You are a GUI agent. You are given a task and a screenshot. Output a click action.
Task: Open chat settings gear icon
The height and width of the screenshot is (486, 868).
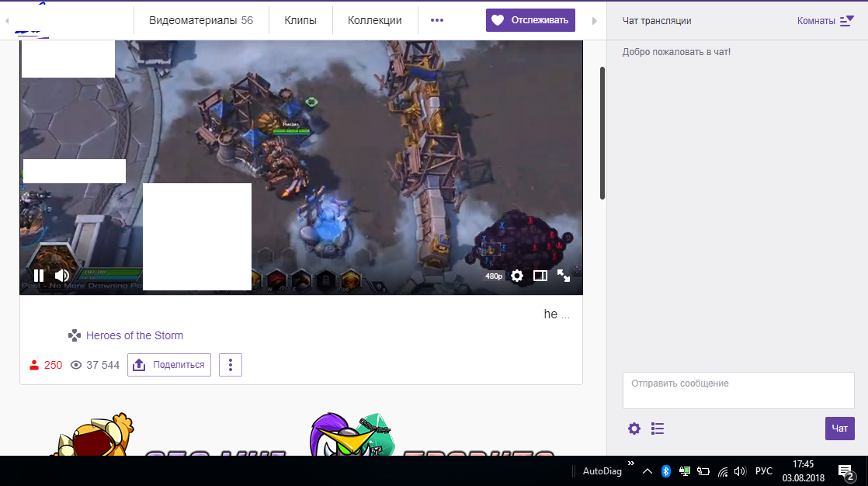[634, 429]
